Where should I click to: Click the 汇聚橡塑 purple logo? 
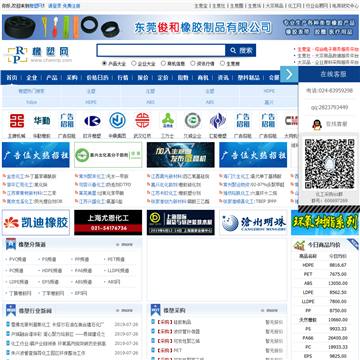coord(218,121)
